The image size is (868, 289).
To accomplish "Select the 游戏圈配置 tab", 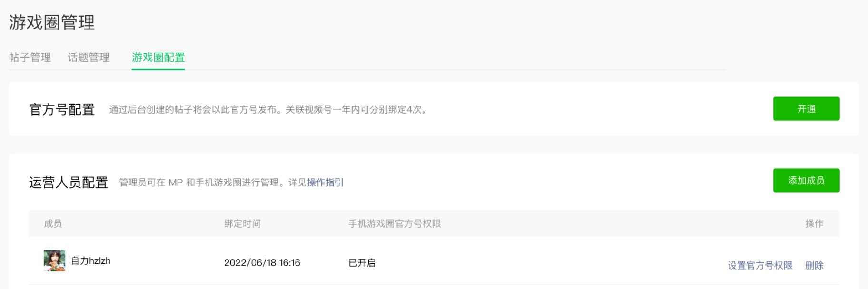I will [158, 58].
